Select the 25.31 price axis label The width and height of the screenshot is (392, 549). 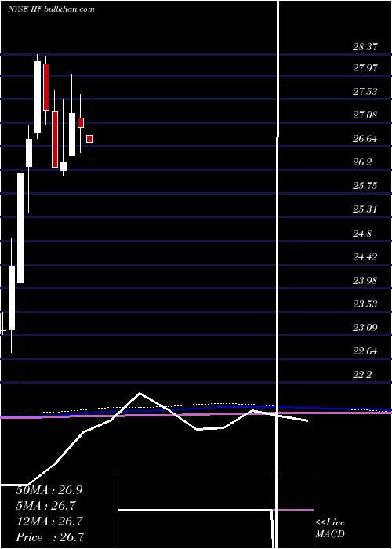pyautogui.click(x=365, y=209)
